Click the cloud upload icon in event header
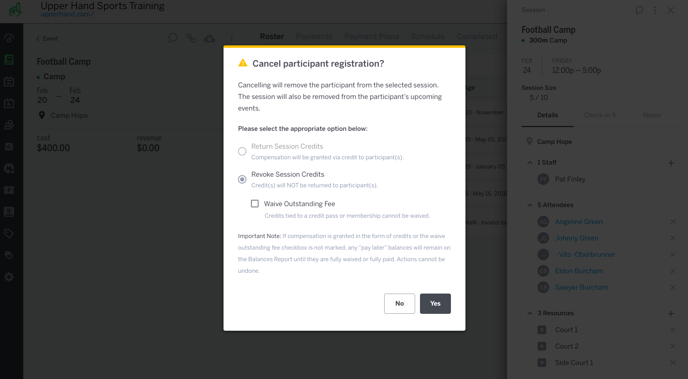Image resolution: width=688 pixels, height=379 pixels. (x=209, y=39)
